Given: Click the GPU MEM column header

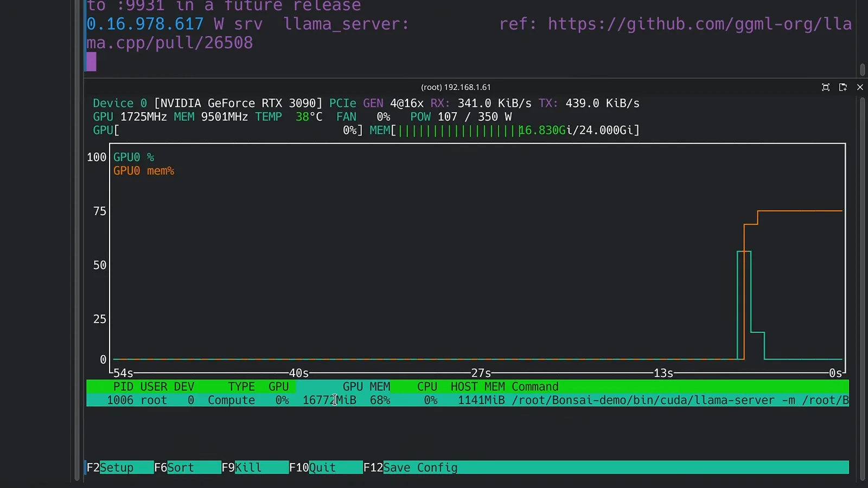Looking at the screenshot, I should coord(366,387).
